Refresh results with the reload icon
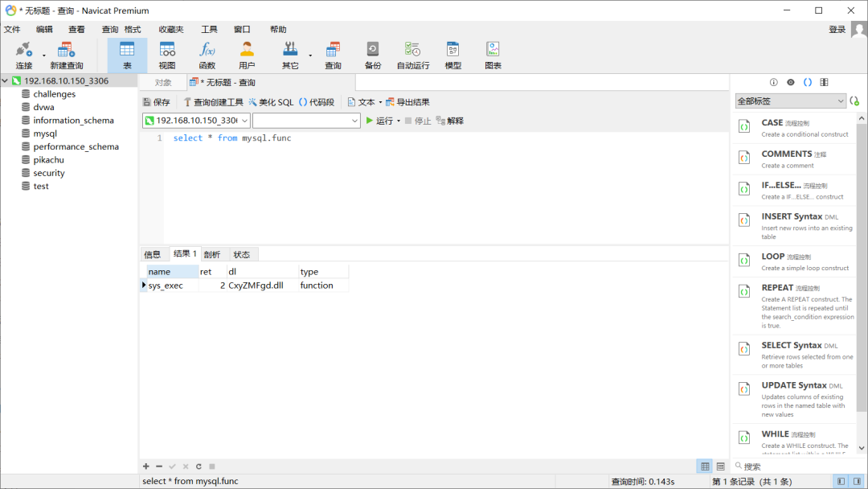 [x=199, y=466]
